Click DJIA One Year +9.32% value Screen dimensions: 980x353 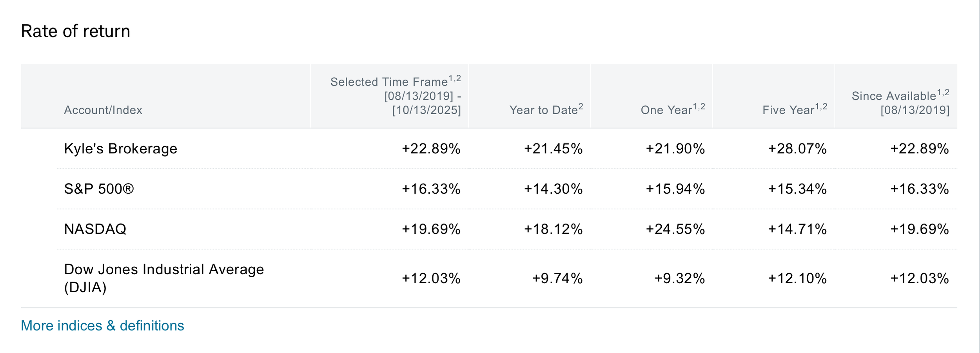point(679,278)
